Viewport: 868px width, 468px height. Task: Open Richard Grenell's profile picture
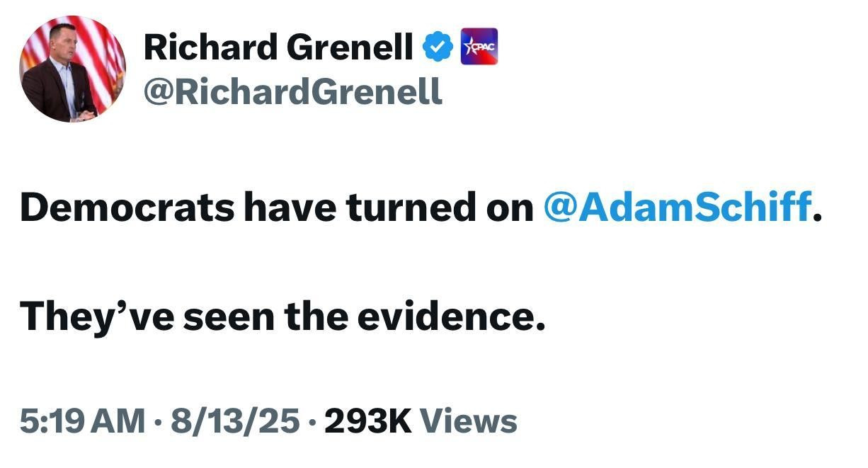72,69
